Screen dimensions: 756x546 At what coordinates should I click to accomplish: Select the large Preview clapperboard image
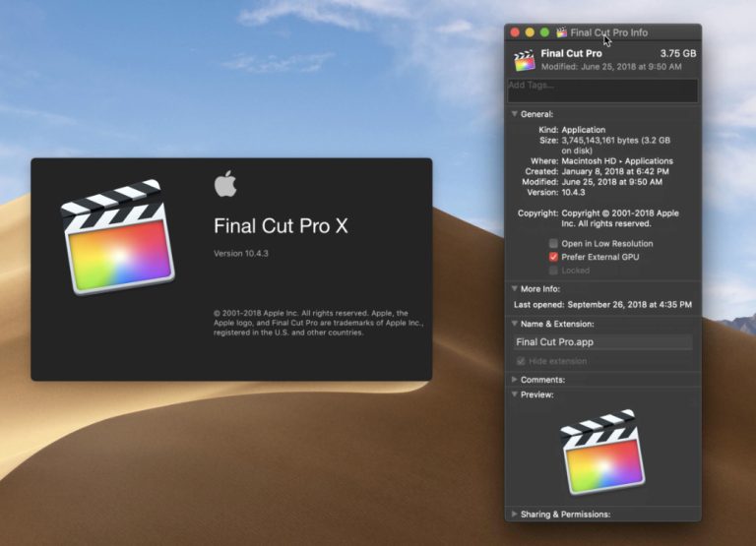point(602,452)
